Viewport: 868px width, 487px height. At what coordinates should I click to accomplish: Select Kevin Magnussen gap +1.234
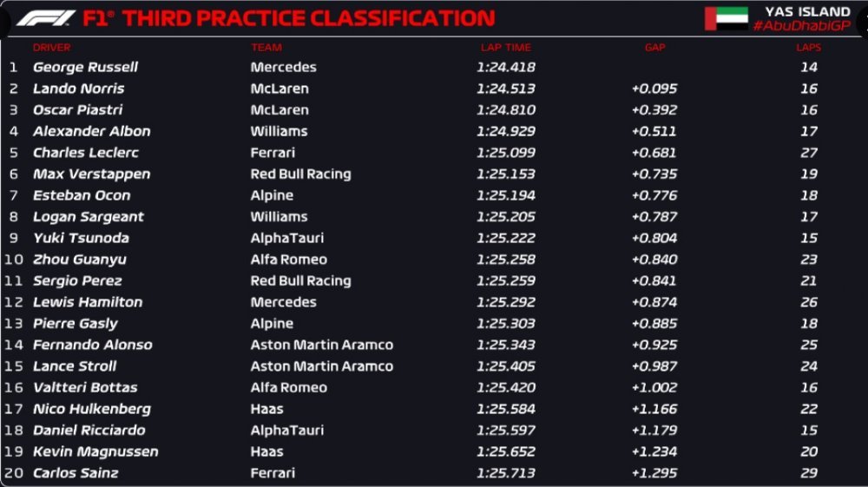point(654,451)
